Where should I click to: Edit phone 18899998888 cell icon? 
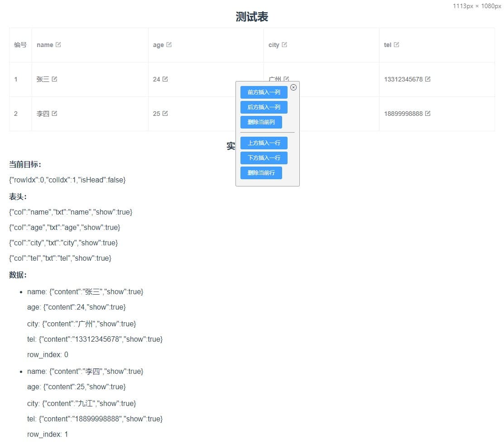pos(428,114)
